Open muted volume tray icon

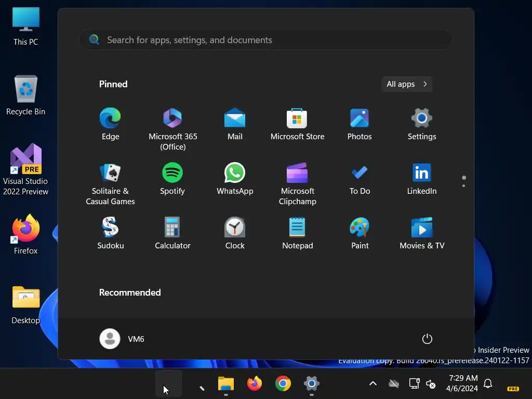431,384
